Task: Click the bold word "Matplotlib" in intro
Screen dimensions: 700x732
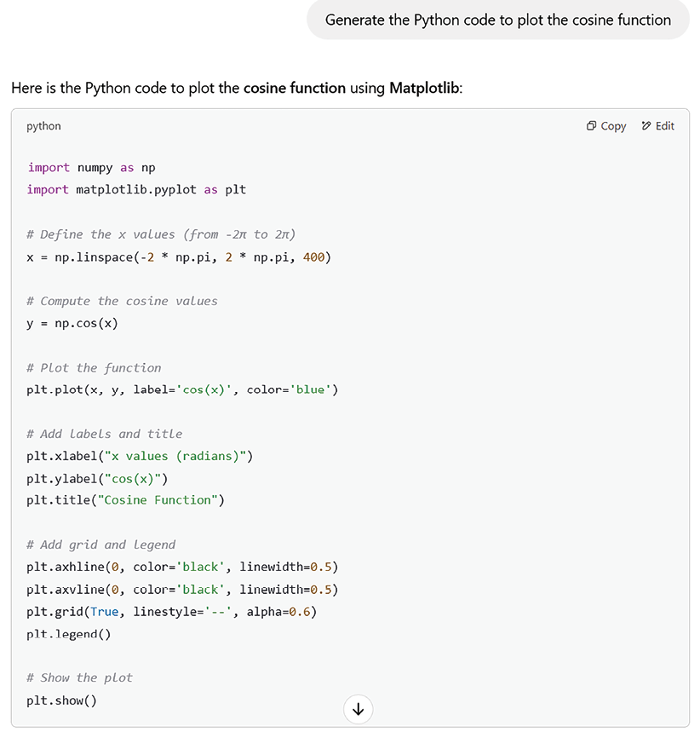Action: coord(424,88)
